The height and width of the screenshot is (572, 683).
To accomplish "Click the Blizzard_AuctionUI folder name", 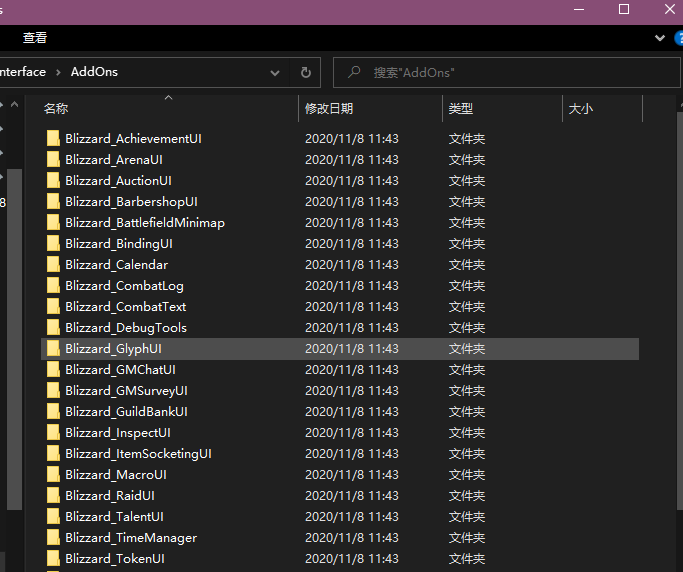I will click(118, 180).
